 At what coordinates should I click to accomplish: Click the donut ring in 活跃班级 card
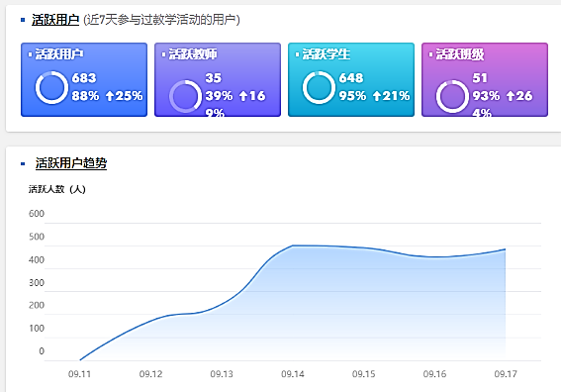tap(452, 96)
